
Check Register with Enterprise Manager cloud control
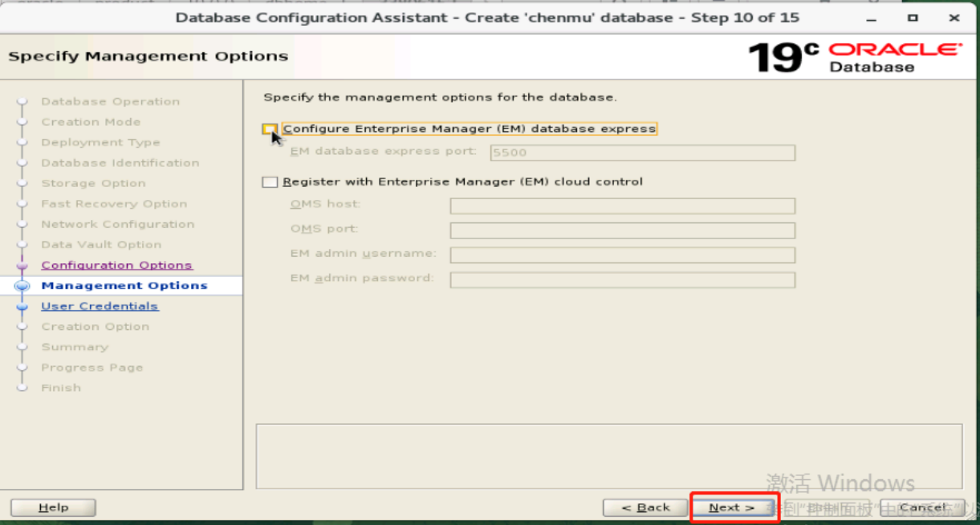pyautogui.click(x=270, y=182)
